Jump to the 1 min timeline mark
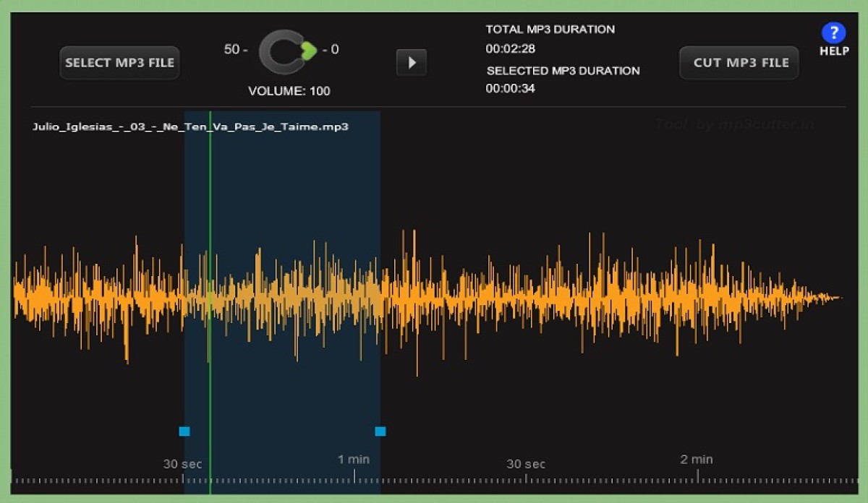Viewport: 868px width, 503px height. tap(354, 460)
